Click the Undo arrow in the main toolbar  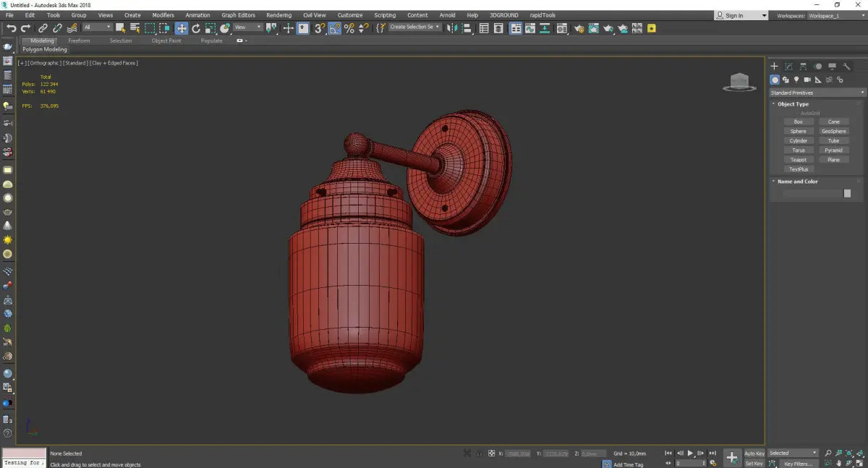(x=11, y=28)
